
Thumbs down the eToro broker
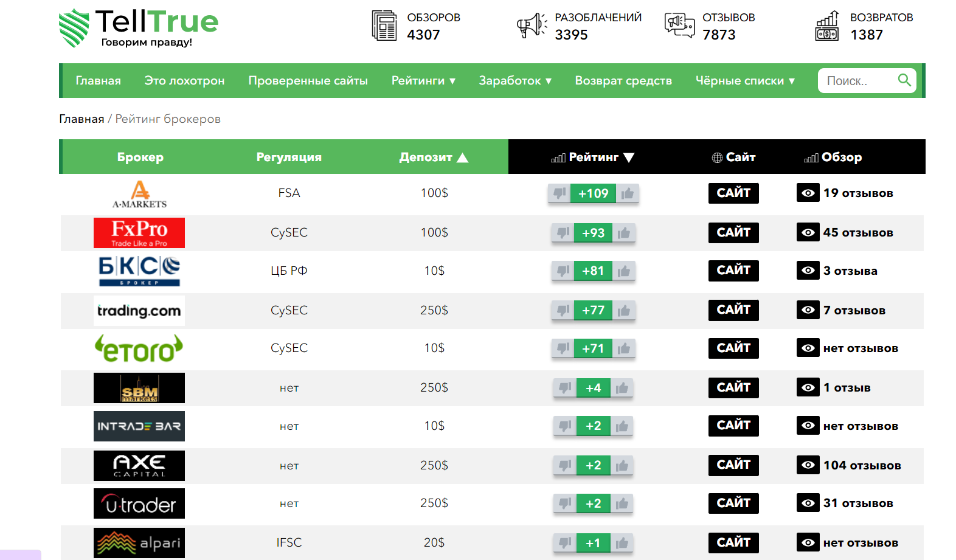[563, 348]
